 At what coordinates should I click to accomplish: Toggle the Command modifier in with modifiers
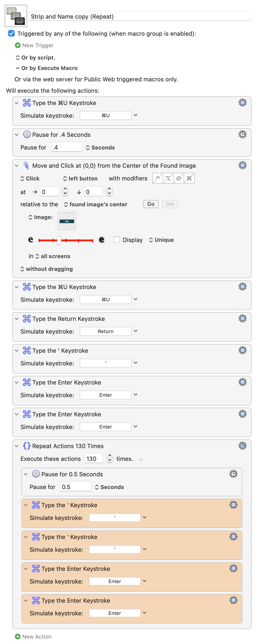coord(189,178)
